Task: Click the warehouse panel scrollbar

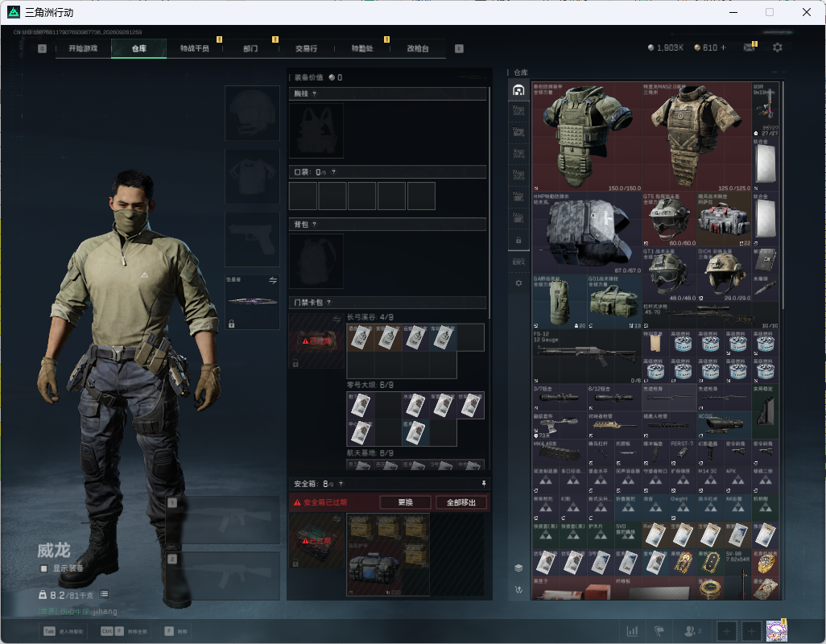Action: (x=783, y=195)
